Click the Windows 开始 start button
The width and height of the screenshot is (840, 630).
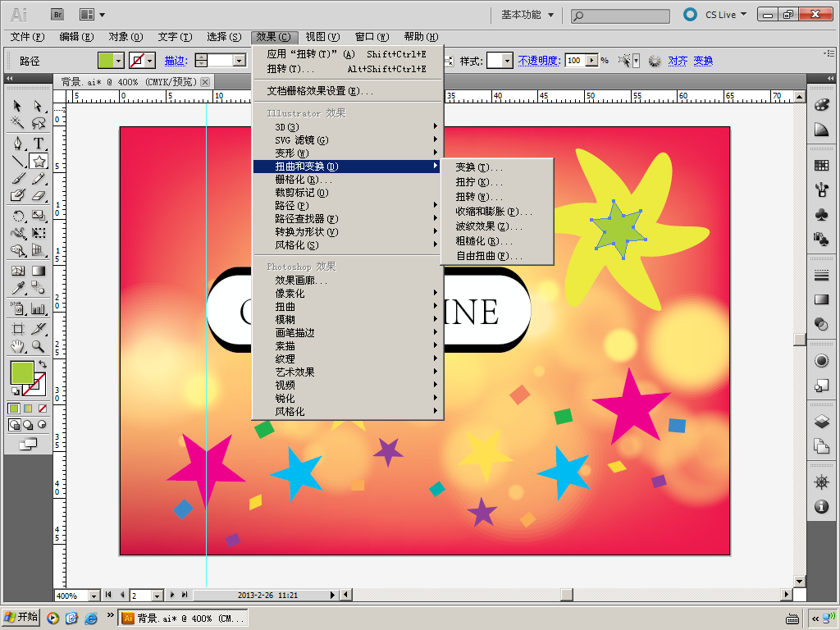(21, 617)
